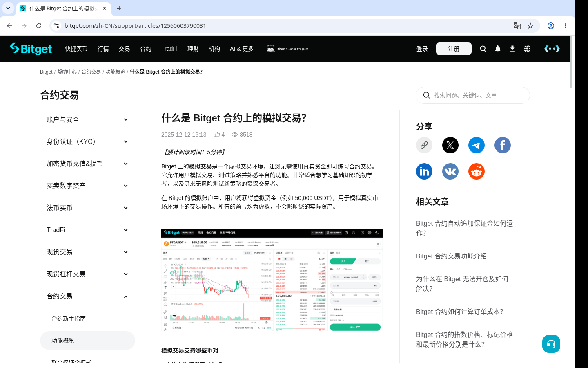Open the header search magnifier icon
This screenshot has height=368, width=588.
coord(483,49)
